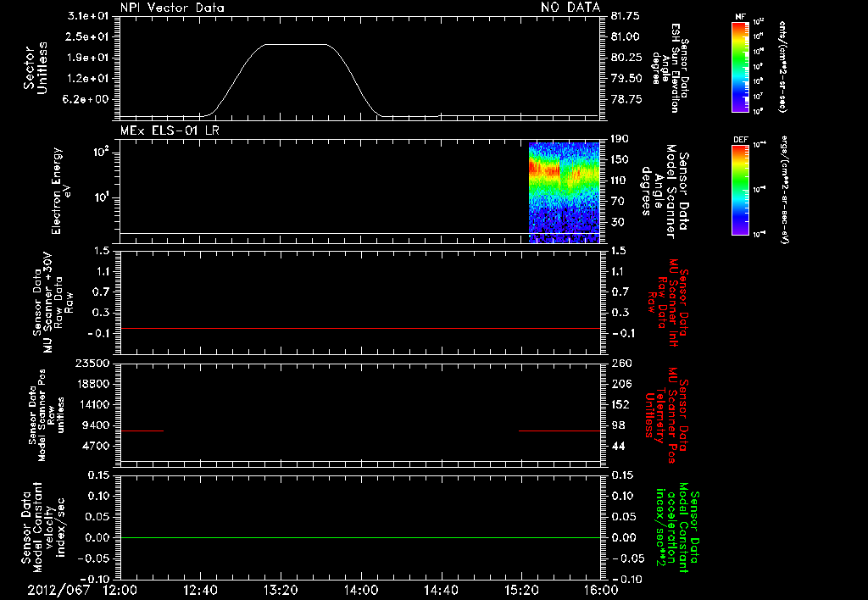Click the 110 scanner angle axis value
Image resolution: width=868 pixels, height=600 pixels.
(x=620, y=181)
